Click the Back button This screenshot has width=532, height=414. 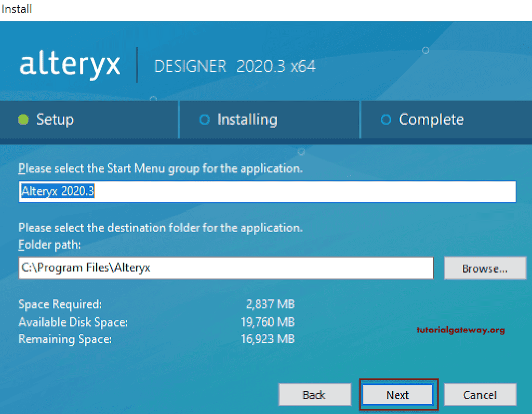(x=314, y=395)
